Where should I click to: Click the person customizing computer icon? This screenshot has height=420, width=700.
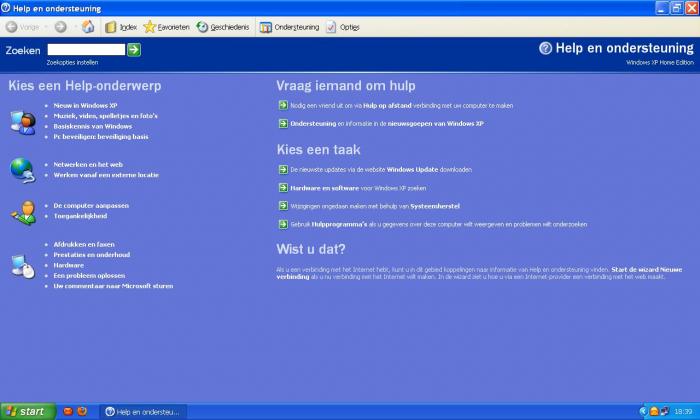(x=24, y=212)
